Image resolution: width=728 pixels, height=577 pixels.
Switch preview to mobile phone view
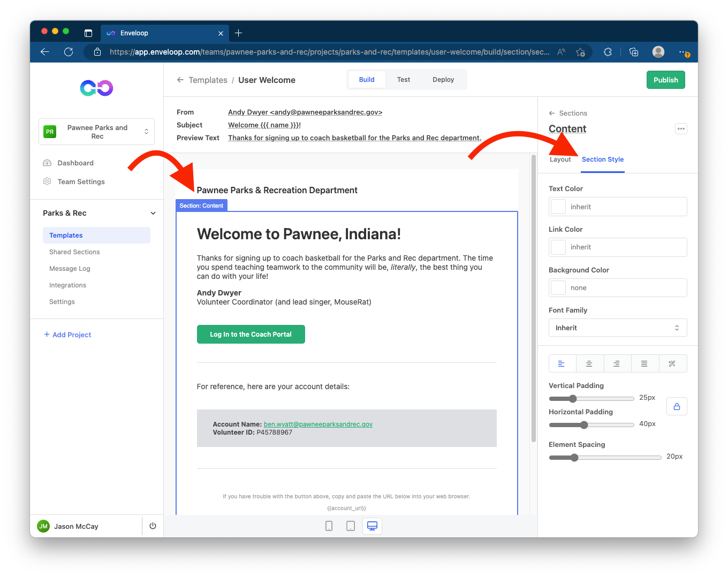pyautogui.click(x=329, y=526)
